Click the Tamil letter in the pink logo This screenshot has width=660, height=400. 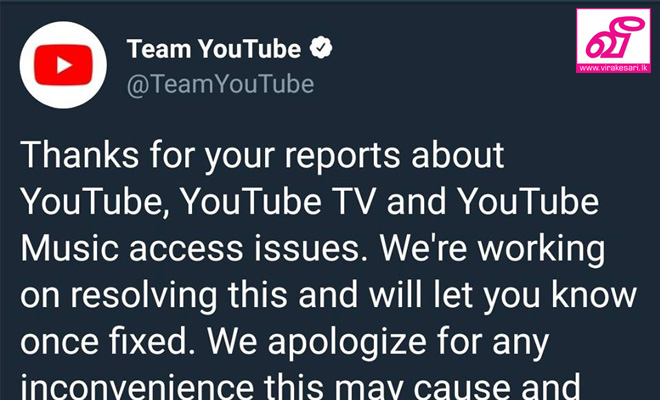tap(615, 38)
